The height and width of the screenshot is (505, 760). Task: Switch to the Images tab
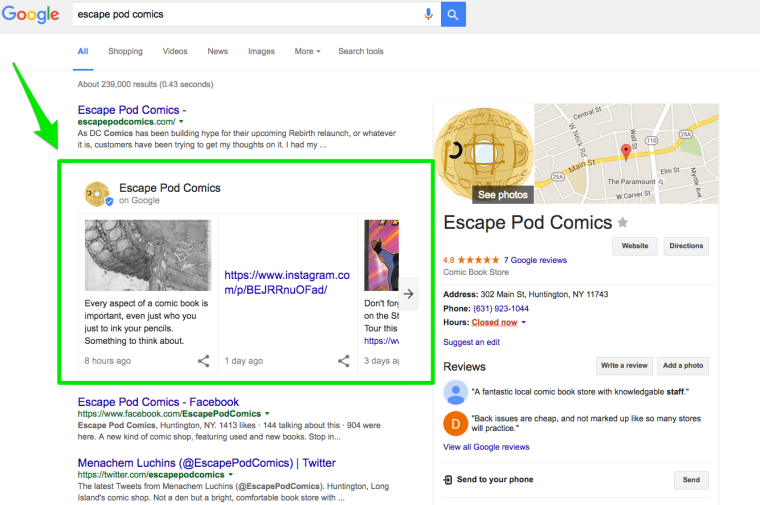pos(261,51)
